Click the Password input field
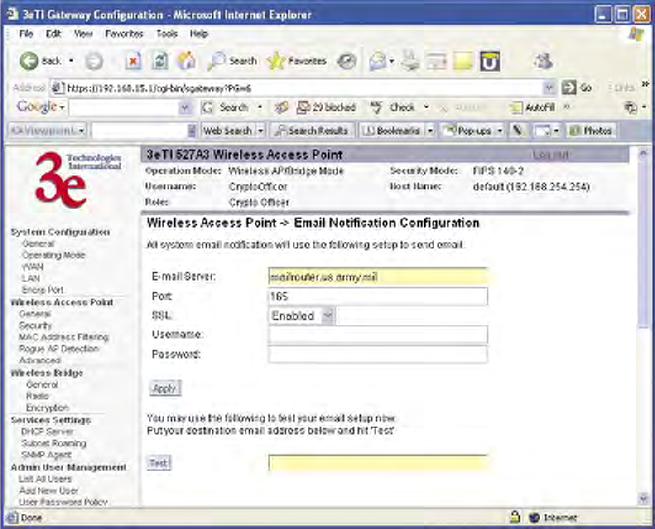The image size is (655, 529). tap(378, 354)
